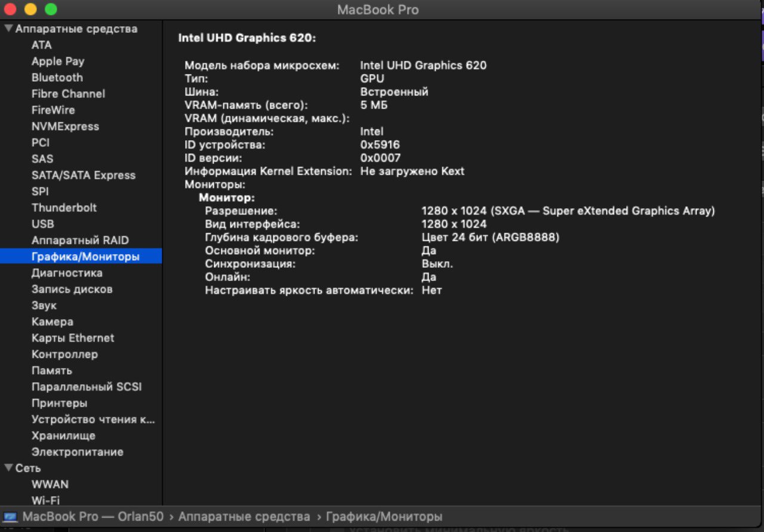Select ATA in the sidebar
This screenshot has width=764, height=532.
[42, 45]
